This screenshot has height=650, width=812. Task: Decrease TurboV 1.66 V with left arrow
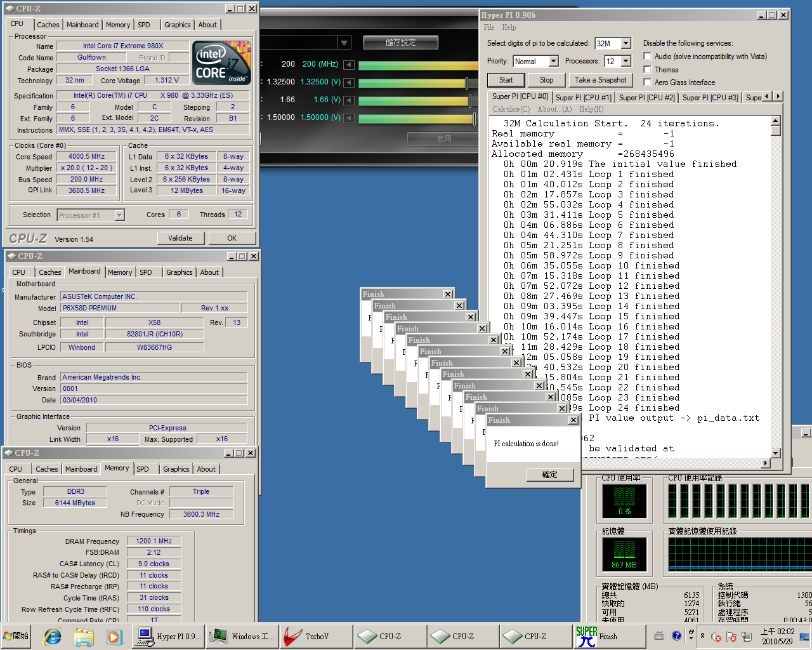(348, 100)
